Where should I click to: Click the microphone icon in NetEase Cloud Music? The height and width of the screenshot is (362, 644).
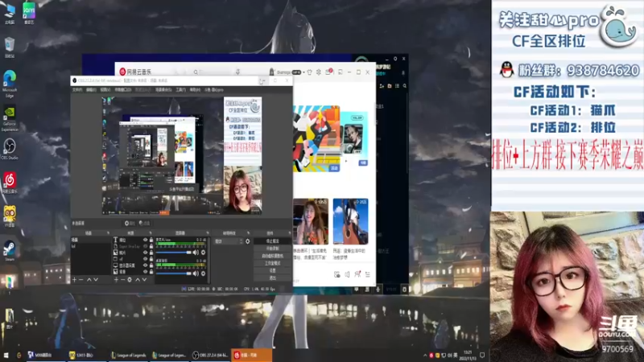point(237,72)
